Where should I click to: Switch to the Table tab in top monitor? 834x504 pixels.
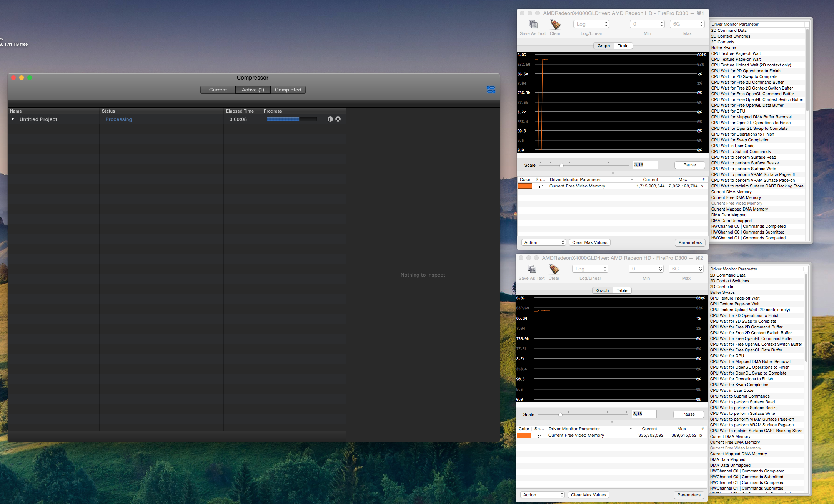[x=623, y=46]
